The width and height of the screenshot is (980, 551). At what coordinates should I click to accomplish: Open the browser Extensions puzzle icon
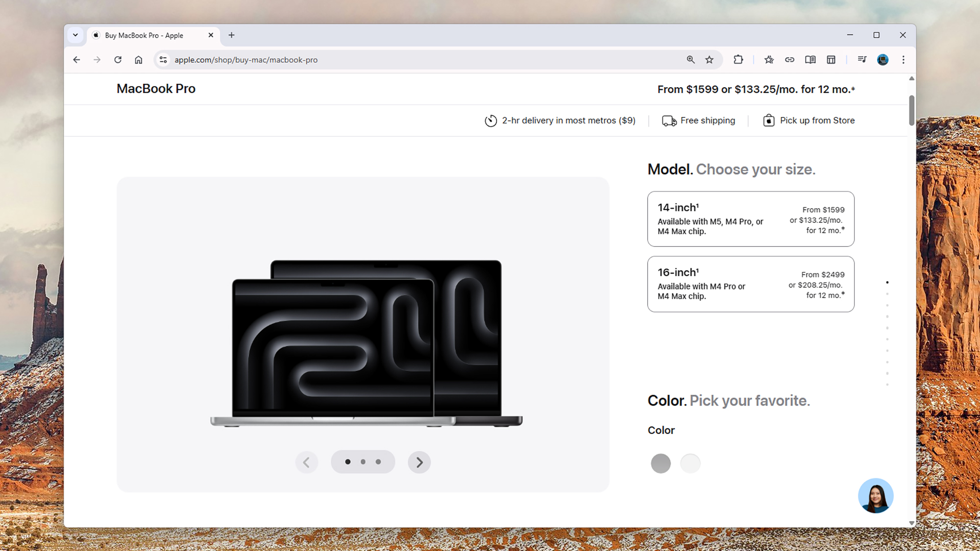pyautogui.click(x=738, y=59)
